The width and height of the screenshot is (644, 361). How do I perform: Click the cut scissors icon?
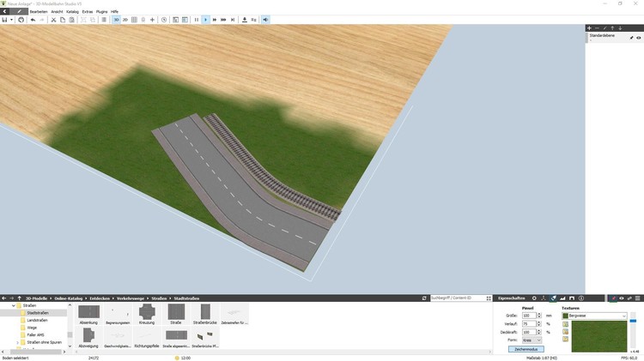(x=53, y=20)
